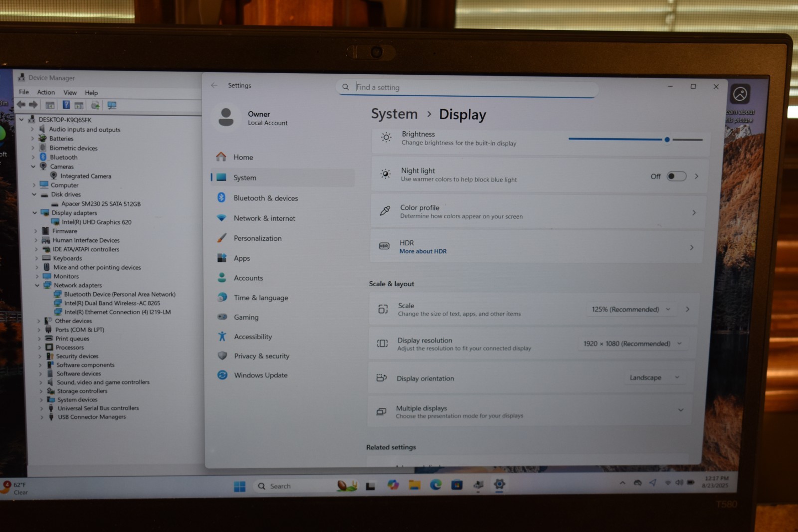Click the scan for hardware changes monitor icon
Screen dimensions: 798x532
(x=112, y=105)
